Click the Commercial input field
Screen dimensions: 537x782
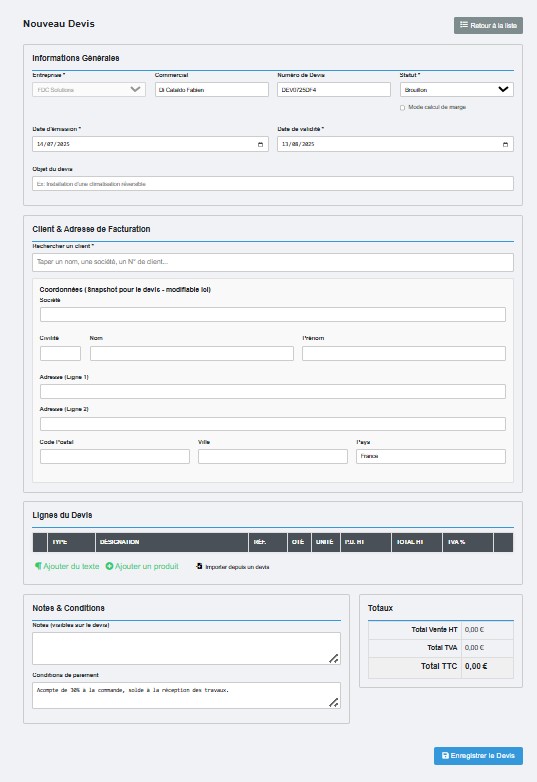point(211,90)
